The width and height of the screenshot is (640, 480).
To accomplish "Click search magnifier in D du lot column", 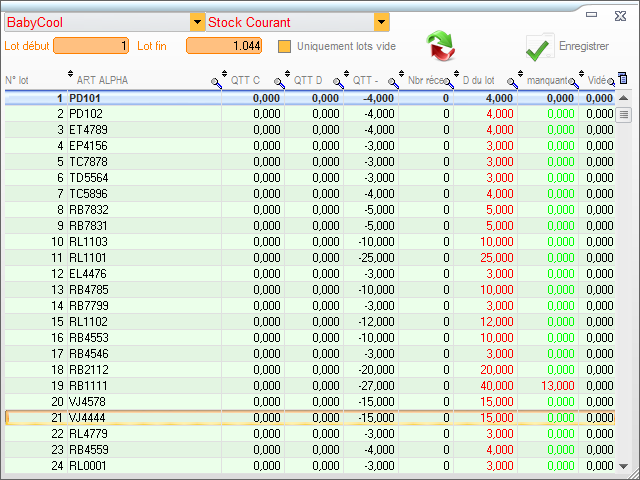I will click(x=514, y=83).
